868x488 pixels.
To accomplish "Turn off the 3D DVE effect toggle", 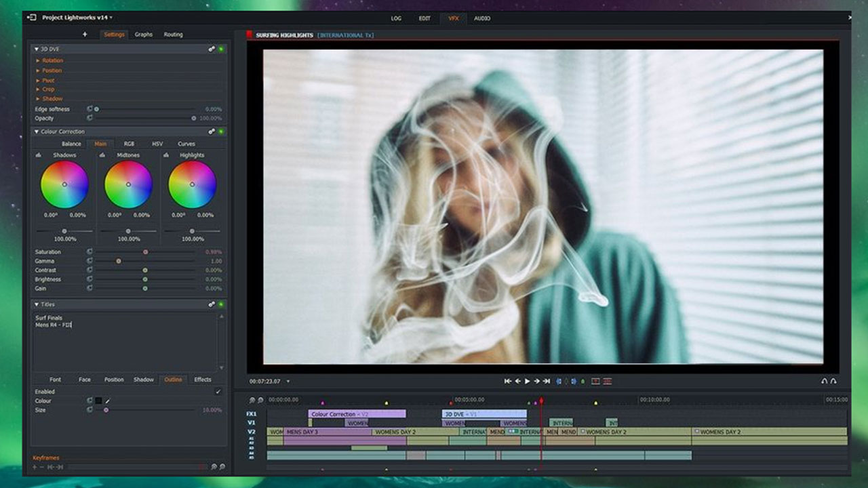I will pyautogui.click(x=222, y=49).
